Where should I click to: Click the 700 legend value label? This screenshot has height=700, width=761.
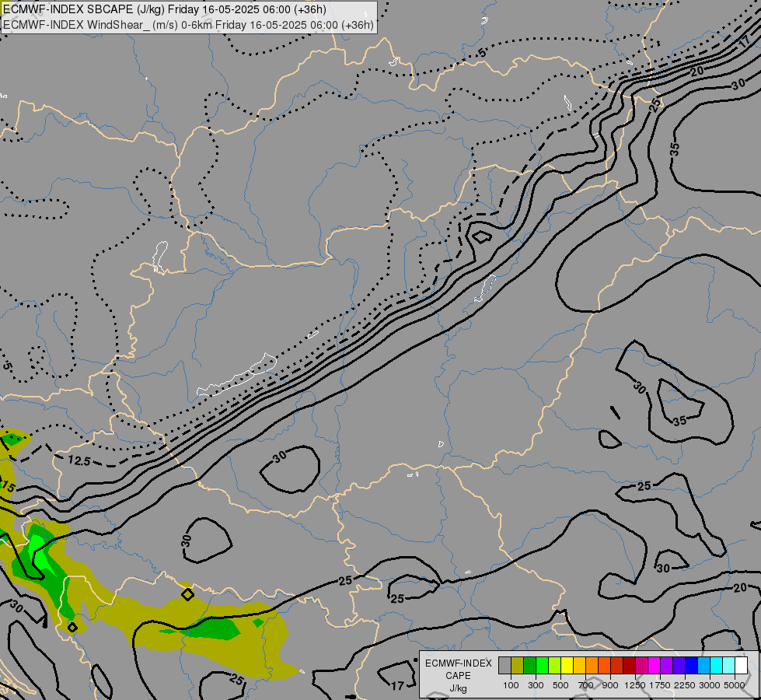tap(586, 685)
